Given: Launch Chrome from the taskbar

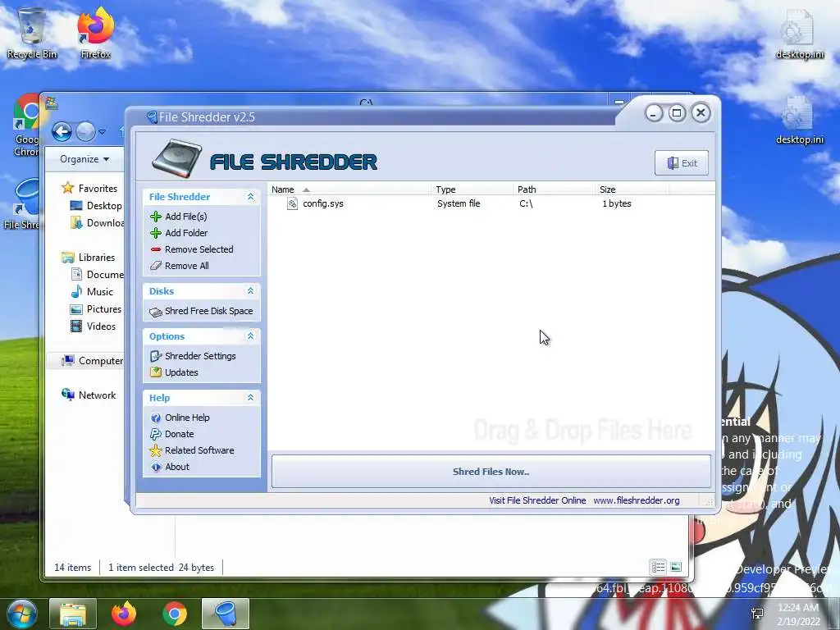Looking at the screenshot, I should point(175,614).
